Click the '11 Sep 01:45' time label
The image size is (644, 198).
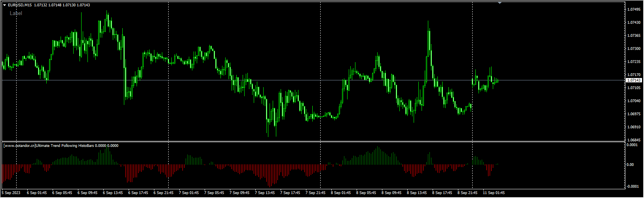494,193
